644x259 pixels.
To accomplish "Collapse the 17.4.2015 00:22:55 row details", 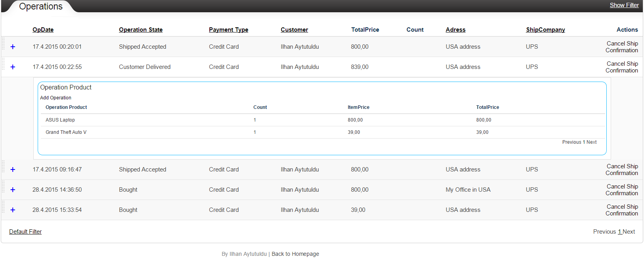I will (13, 67).
